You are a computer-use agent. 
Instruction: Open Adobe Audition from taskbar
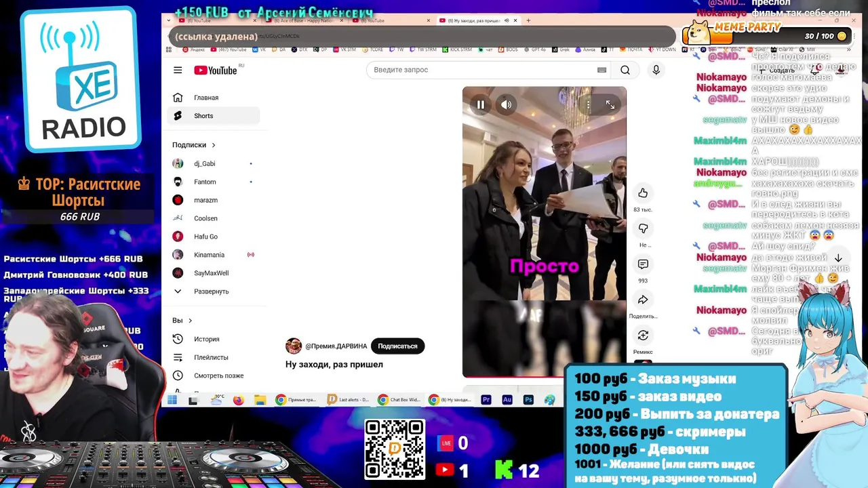pyautogui.click(x=507, y=400)
